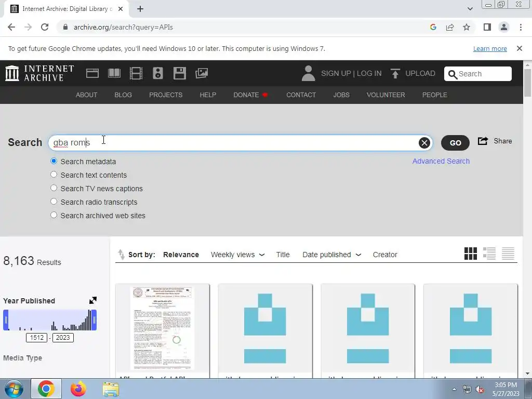Open the Windows Start menu
This screenshot has height=399, width=532.
pos(14,389)
